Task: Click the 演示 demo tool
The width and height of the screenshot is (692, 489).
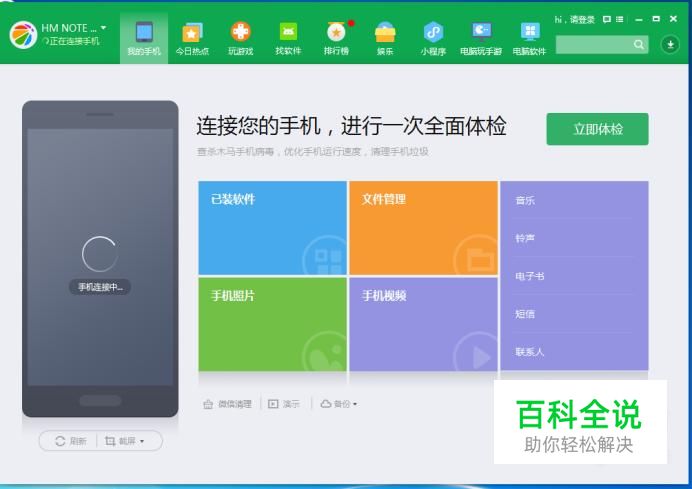Action: tap(284, 404)
